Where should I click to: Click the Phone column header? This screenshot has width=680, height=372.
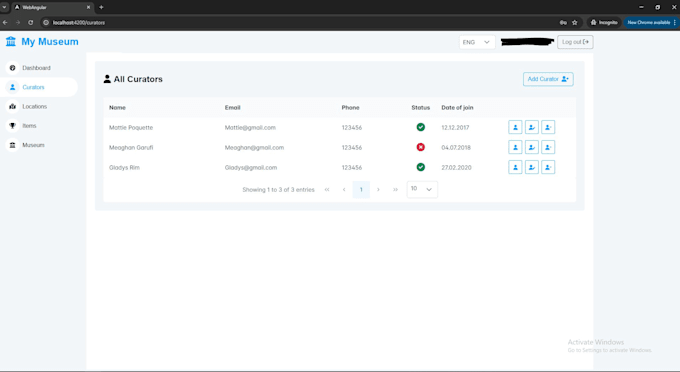click(x=350, y=108)
